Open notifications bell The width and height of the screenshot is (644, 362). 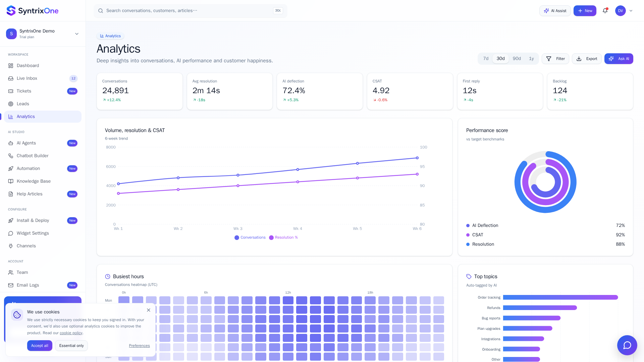(x=605, y=11)
